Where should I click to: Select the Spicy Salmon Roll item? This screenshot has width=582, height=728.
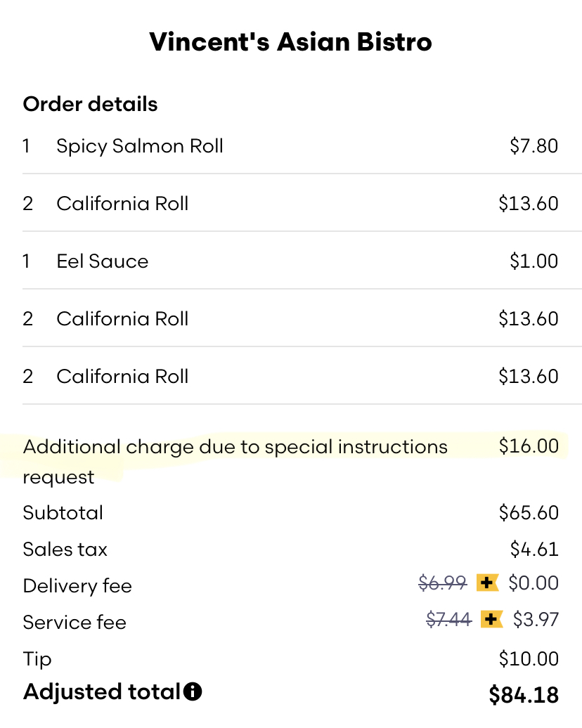(140, 146)
